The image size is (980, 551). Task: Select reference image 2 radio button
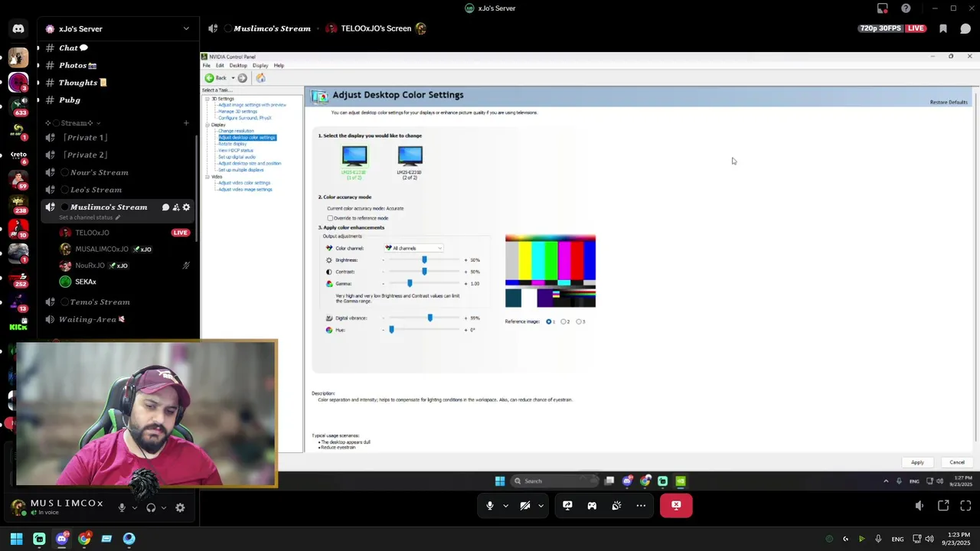(563, 321)
